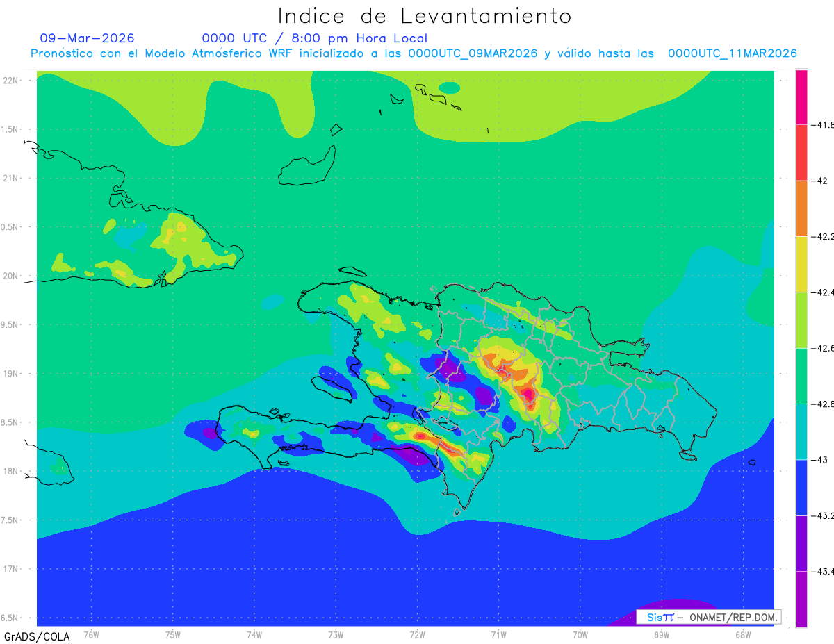Click the violet-blue scale segment below -43.2
834x644 pixels.
click(x=801, y=543)
